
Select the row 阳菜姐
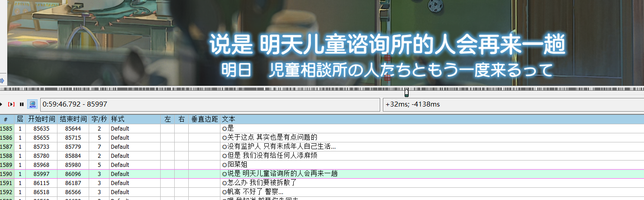coord(322,165)
